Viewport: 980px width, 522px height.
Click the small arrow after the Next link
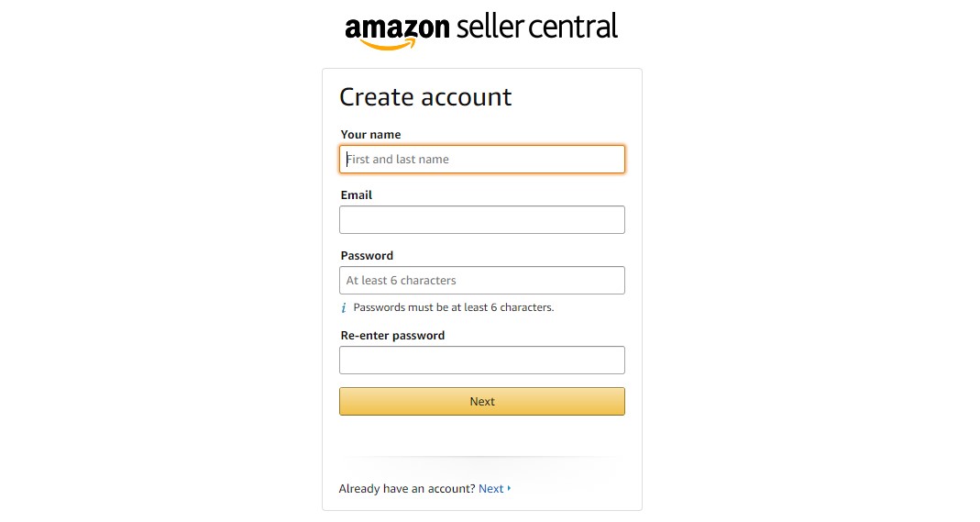pyautogui.click(x=509, y=488)
